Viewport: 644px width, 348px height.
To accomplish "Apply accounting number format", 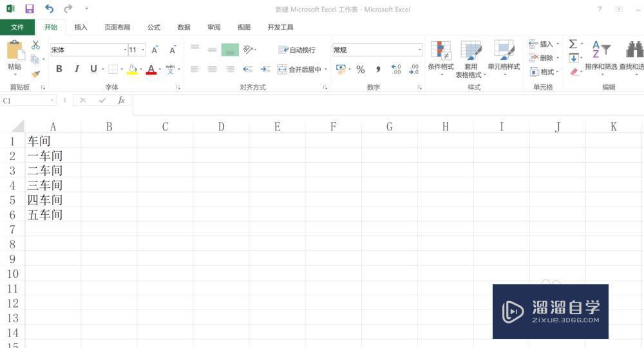I will pyautogui.click(x=341, y=69).
